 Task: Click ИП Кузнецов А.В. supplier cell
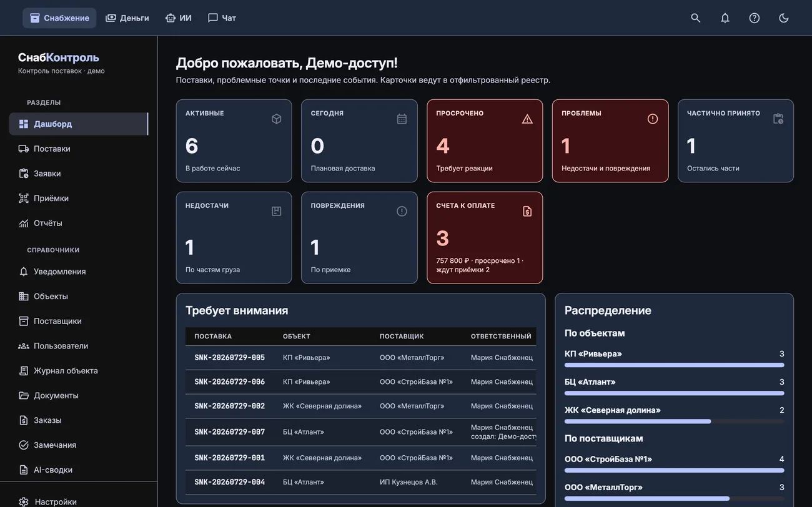click(409, 482)
